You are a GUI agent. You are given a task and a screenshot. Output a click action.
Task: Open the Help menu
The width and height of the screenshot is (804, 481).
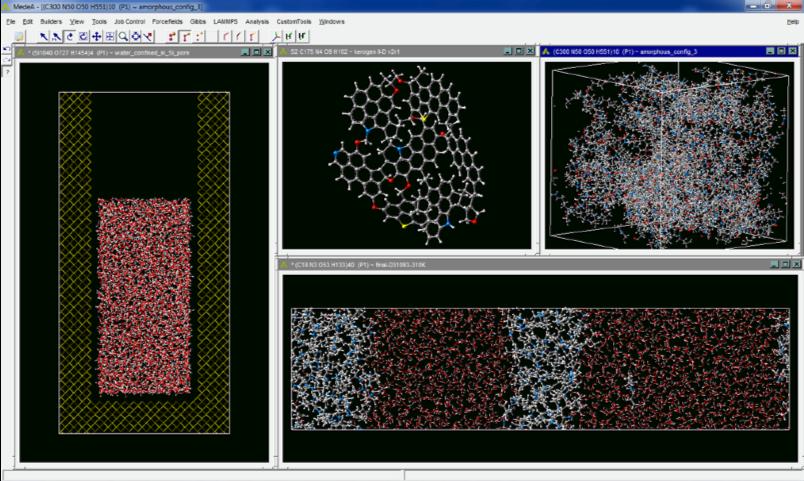pos(792,21)
